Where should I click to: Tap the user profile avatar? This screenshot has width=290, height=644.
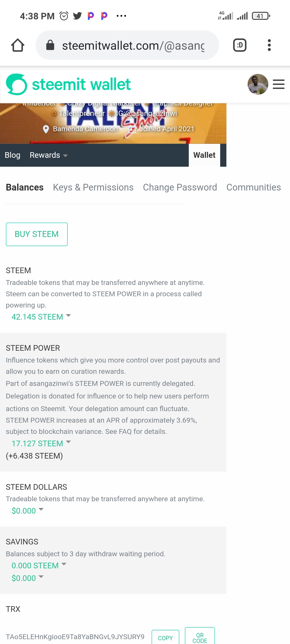tap(258, 84)
